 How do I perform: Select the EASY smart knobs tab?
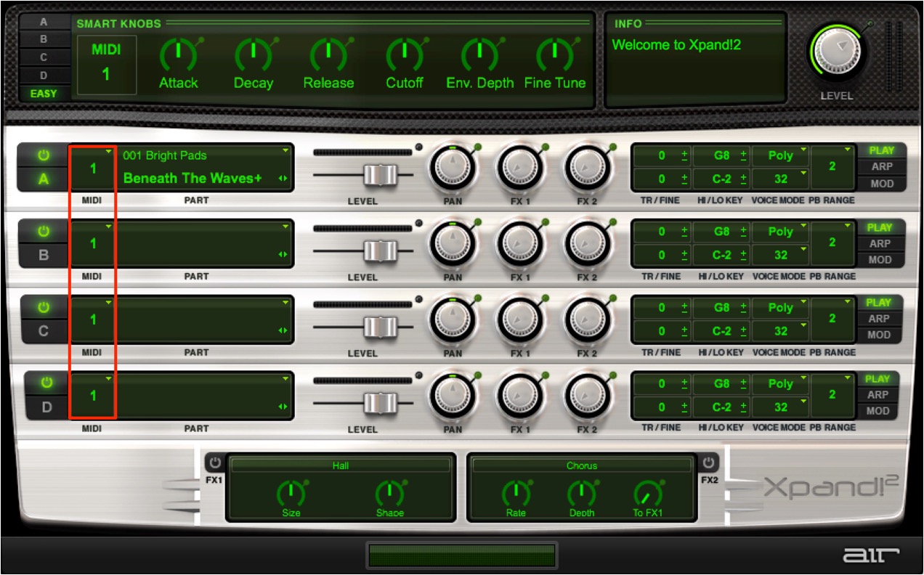(44, 94)
